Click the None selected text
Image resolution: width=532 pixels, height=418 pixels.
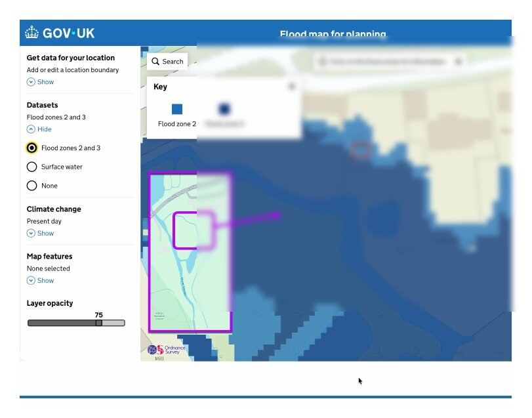click(48, 268)
